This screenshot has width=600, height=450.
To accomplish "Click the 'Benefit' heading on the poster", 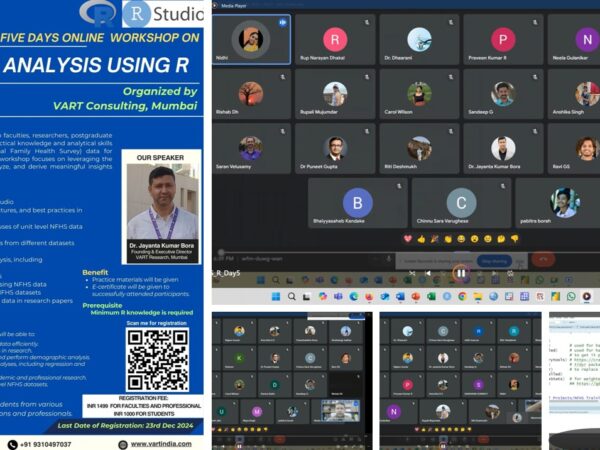I will tap(95, 272).
